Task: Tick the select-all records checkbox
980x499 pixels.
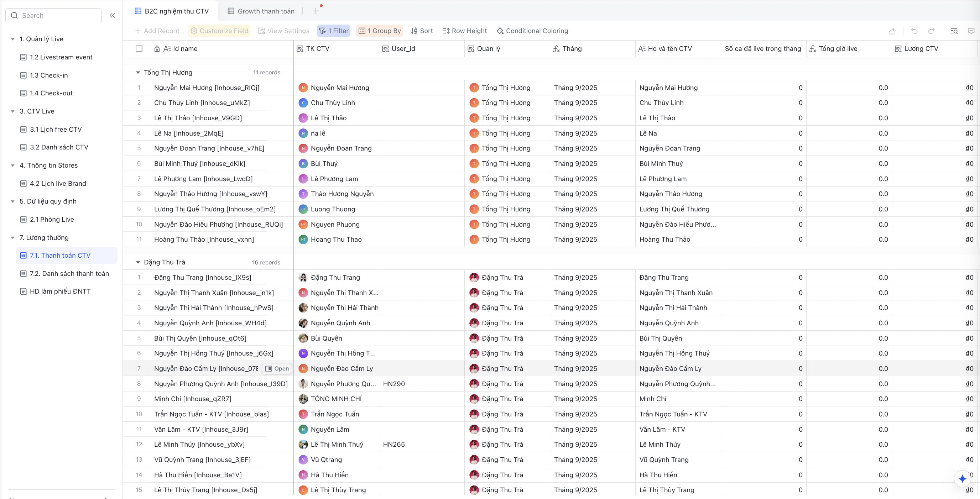Action: 139,49
